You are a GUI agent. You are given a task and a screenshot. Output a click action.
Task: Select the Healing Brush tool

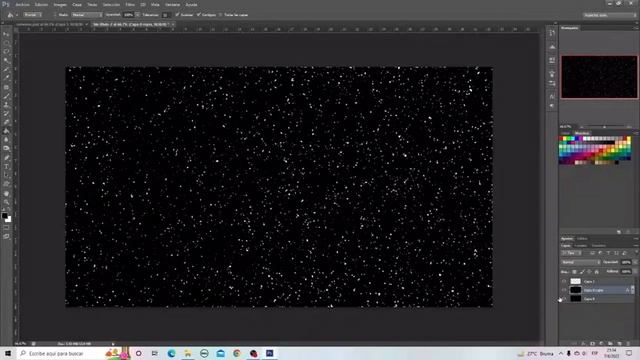point(7,87)
